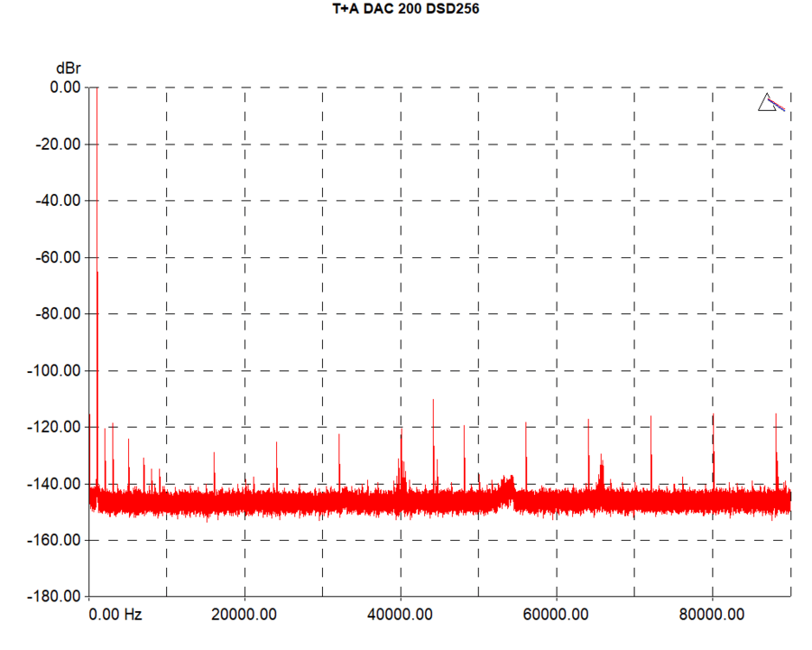812x650 pixels.
Task: Click the triangle logo icon in the graph corner
Action: (768, 103)
